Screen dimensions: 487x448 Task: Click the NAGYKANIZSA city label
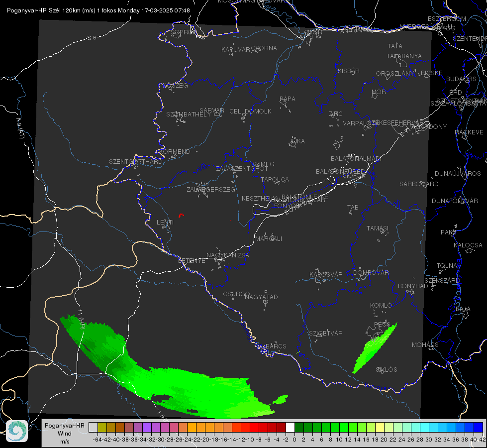pos(228,255)
